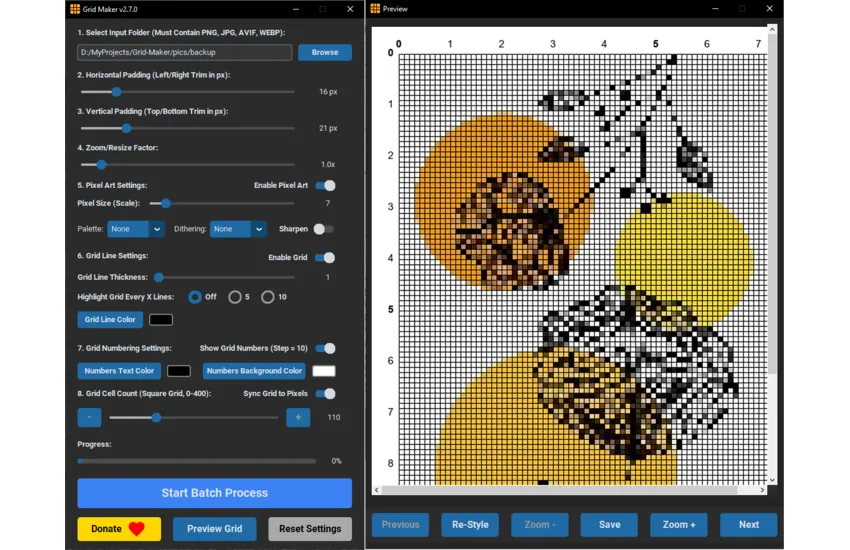The image size is (850, 550).
Task: Expand the Dithering dropdown
Action: [x=238, y=229]
